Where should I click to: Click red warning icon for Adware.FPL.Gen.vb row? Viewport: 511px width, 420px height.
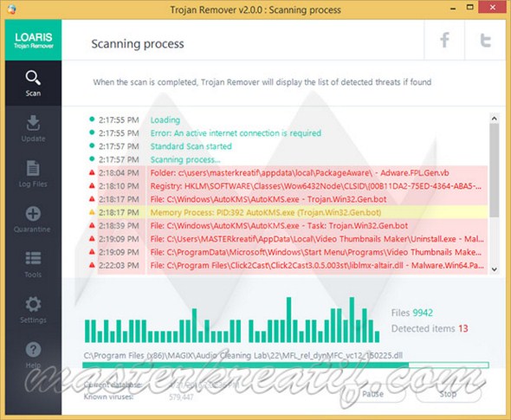(x=92, y=172)
